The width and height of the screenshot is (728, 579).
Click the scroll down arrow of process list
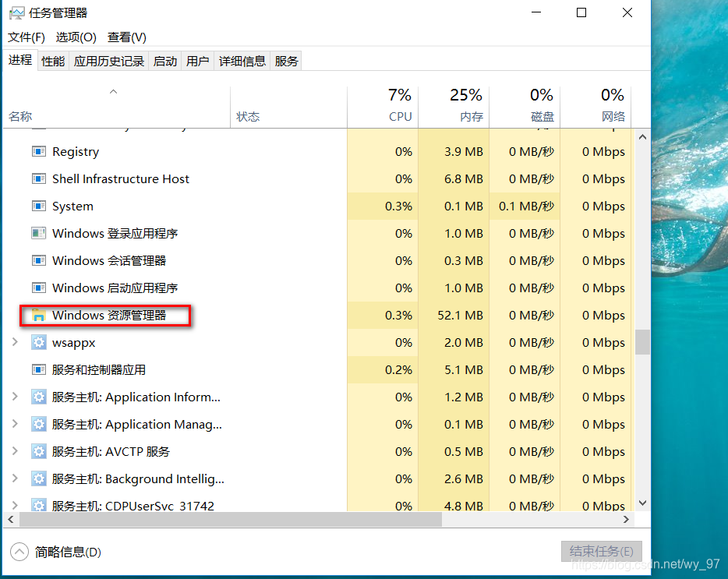click(x=642, y=503)
